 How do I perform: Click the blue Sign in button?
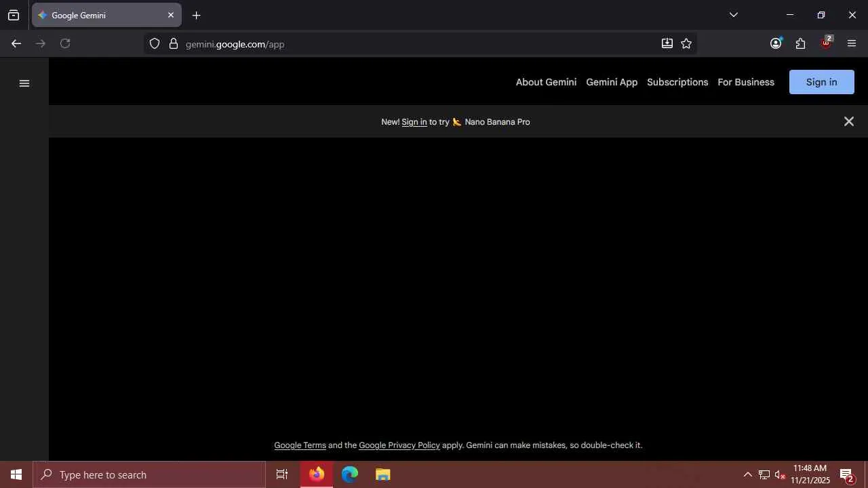pyautogui.click(x=821, y=82)
